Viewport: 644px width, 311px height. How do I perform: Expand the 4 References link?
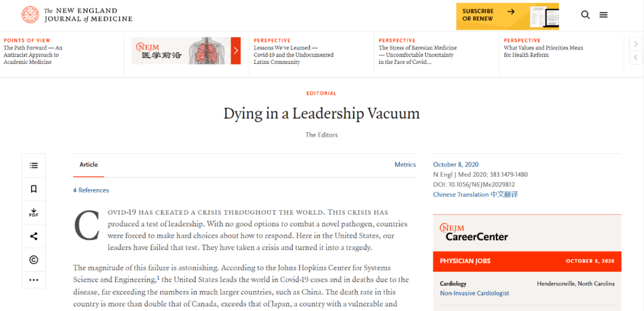[91, 190]
